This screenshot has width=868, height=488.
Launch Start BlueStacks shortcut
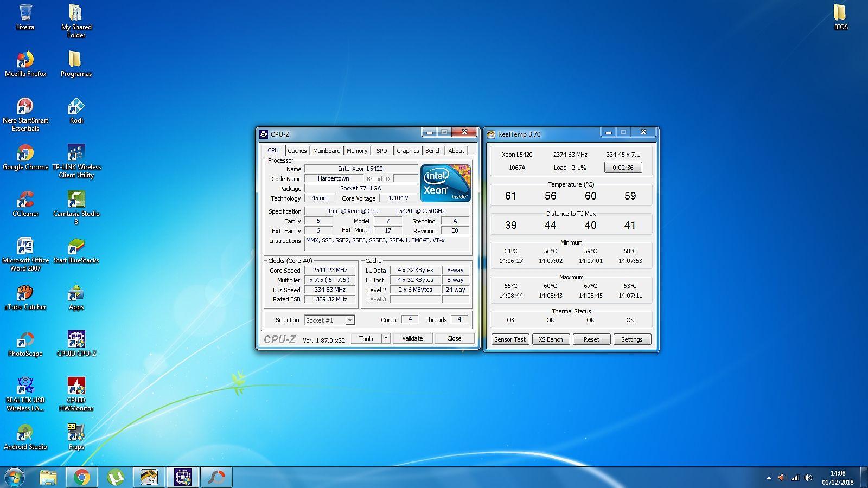tap(76, 251)
